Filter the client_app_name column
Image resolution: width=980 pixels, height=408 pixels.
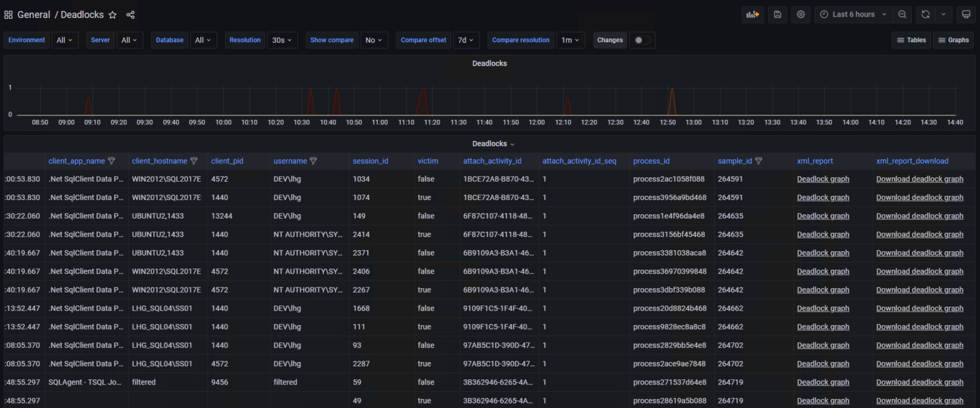tap(112, 161)
